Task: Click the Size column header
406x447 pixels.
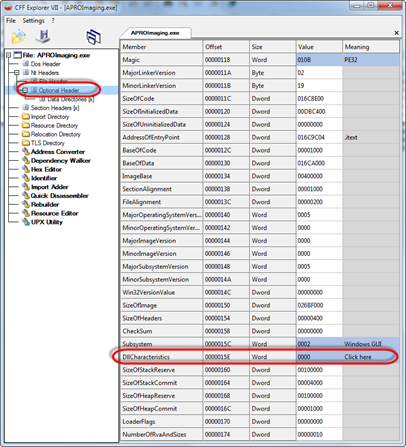Action: (x=273, y=47)
